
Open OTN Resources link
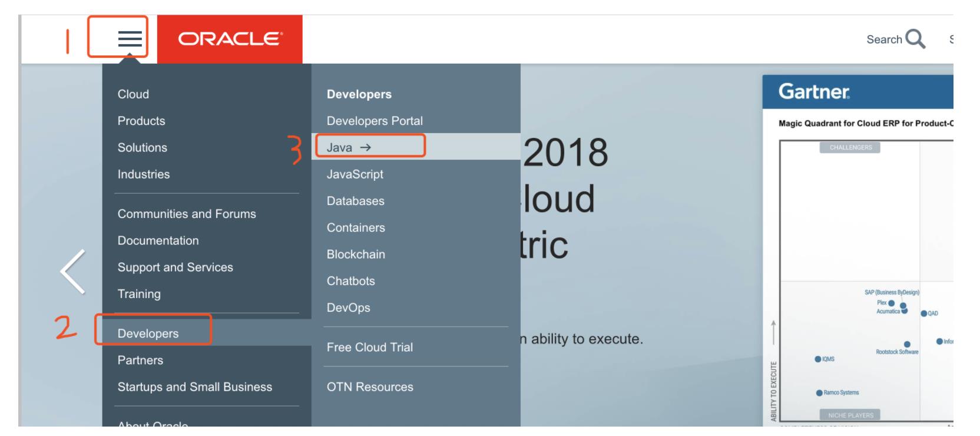[x=370, y=387]
